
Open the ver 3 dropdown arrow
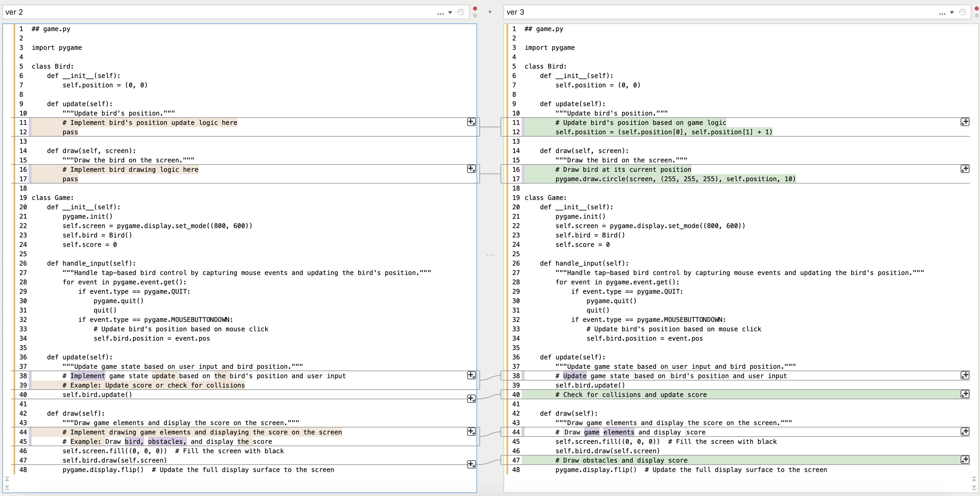tap(952, 13)
